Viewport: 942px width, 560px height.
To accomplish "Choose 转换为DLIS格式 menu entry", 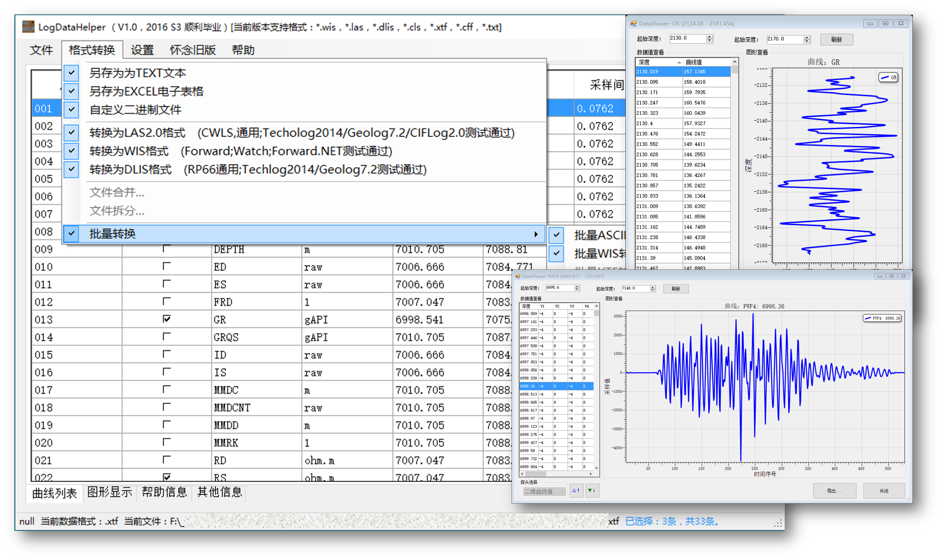I will (304, 169).
